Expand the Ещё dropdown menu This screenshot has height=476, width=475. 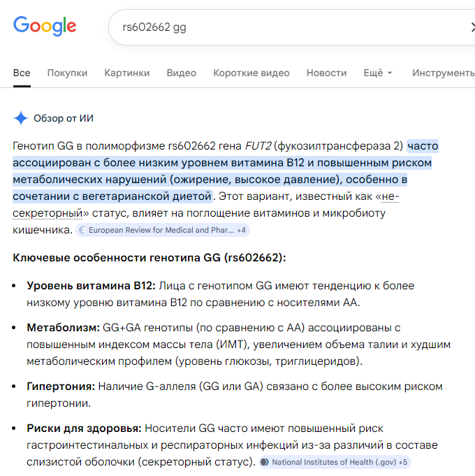point(378,73)
